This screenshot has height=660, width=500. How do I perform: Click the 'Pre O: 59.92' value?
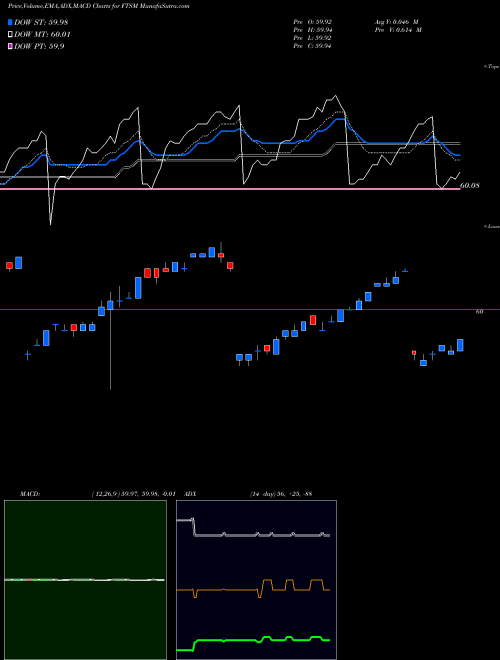[313, 22]
